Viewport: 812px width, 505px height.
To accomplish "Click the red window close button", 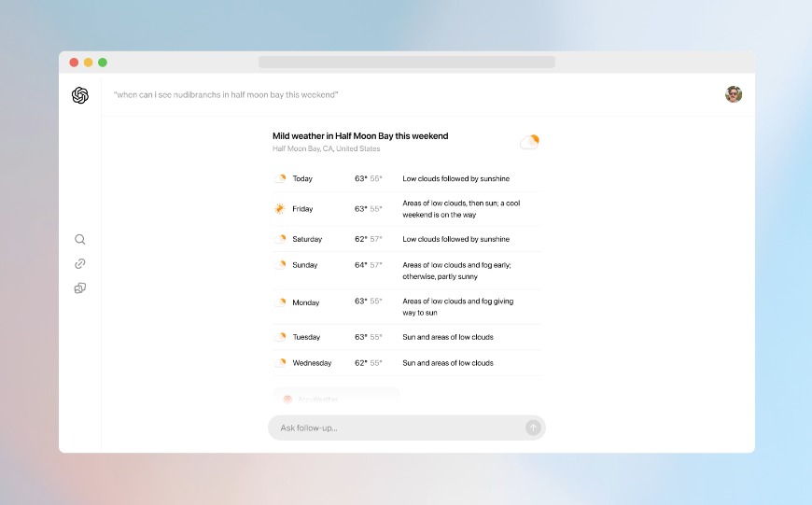I will click(74, 63).
